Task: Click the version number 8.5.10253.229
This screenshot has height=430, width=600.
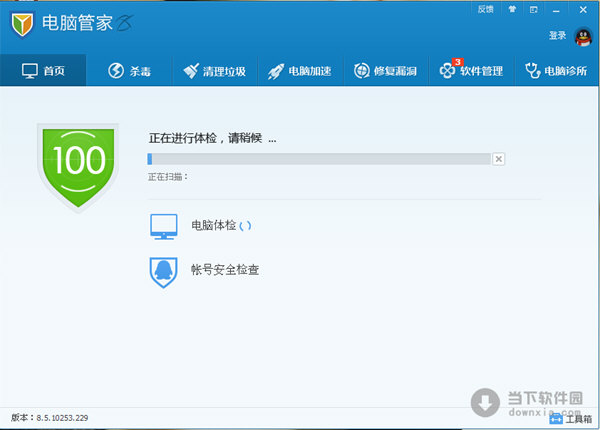Action: point(62,418)
